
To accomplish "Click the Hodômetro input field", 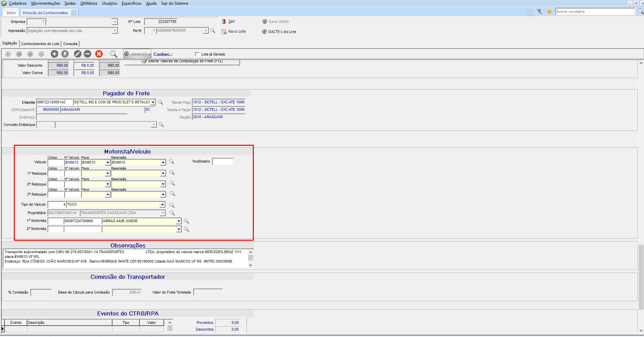I will click(x=223, y=162).
